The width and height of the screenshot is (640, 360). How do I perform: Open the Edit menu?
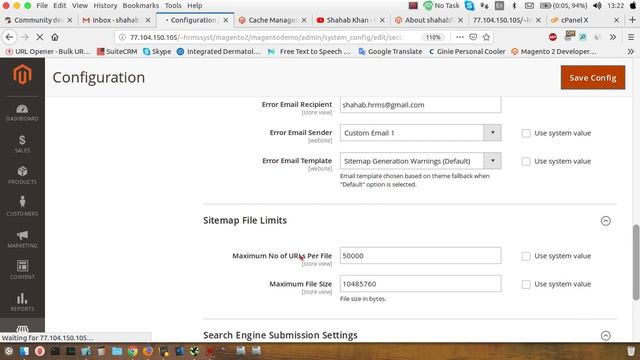60,6
